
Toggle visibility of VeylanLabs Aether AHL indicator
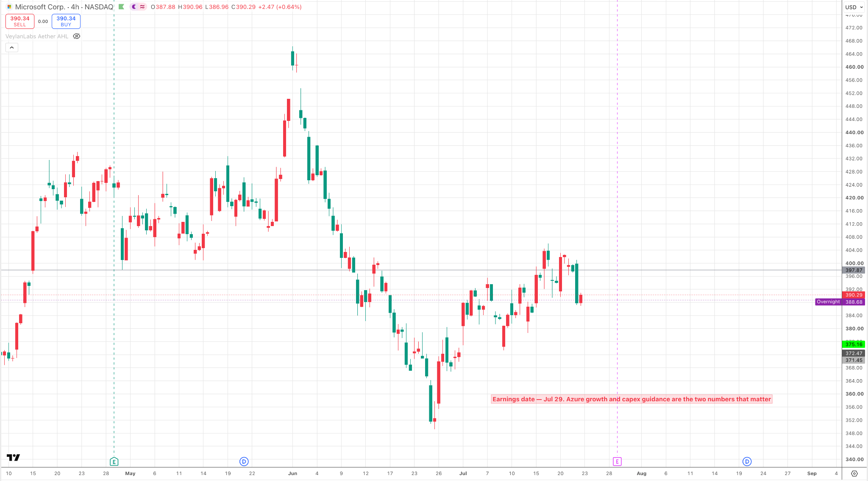pyautogui.click(x=77, y=36)
